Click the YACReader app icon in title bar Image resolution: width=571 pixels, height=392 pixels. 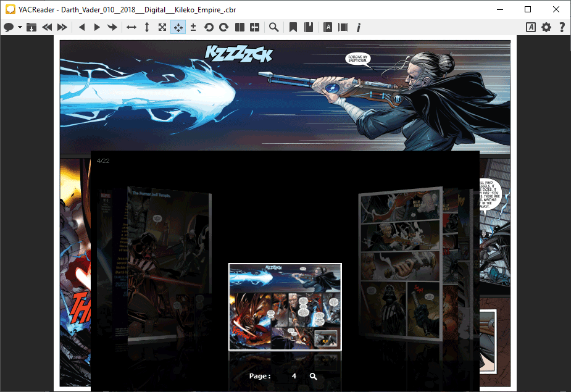point(10,9)
